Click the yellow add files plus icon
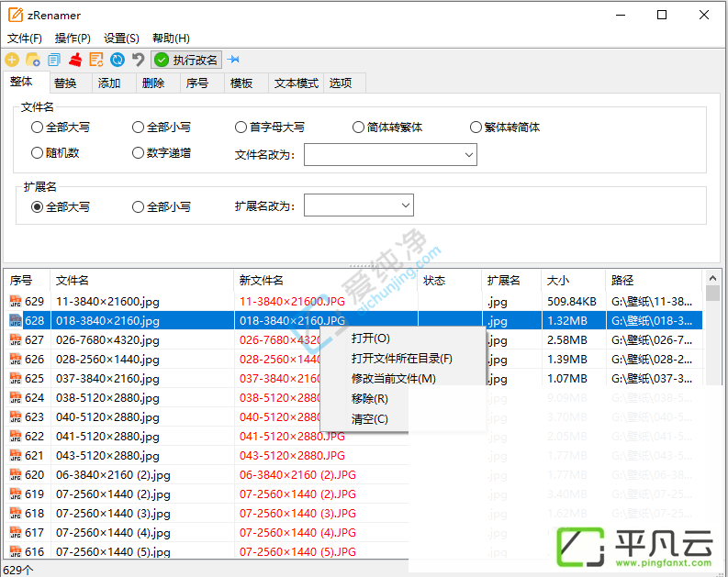Viewport: 728px width, 577px height. (x=12, y=60)
